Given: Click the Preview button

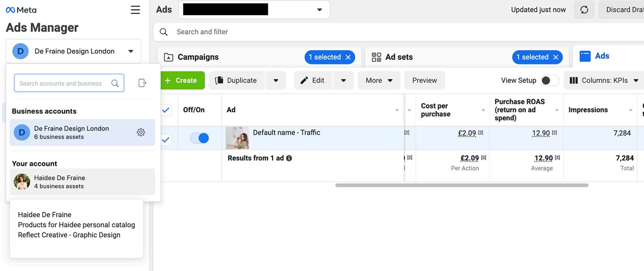Looking at the screenshot, I should pos(424,80).
